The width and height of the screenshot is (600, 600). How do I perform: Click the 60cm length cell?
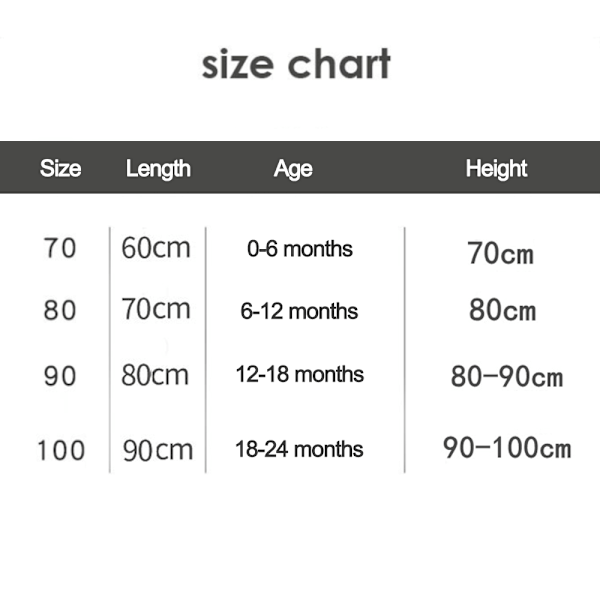coord(156,248)
